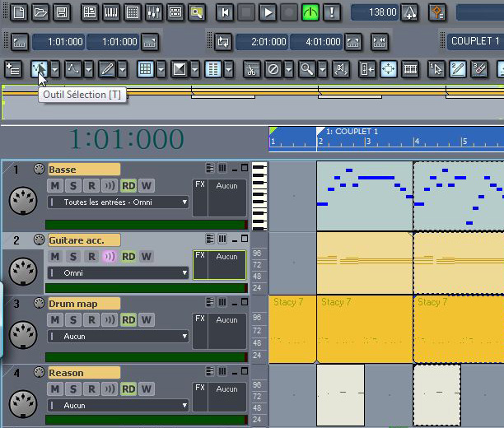Open the envelope tool options arrow
Viewport: 504px width, 428px height.
pyautogui.click(x=89, y=69)
